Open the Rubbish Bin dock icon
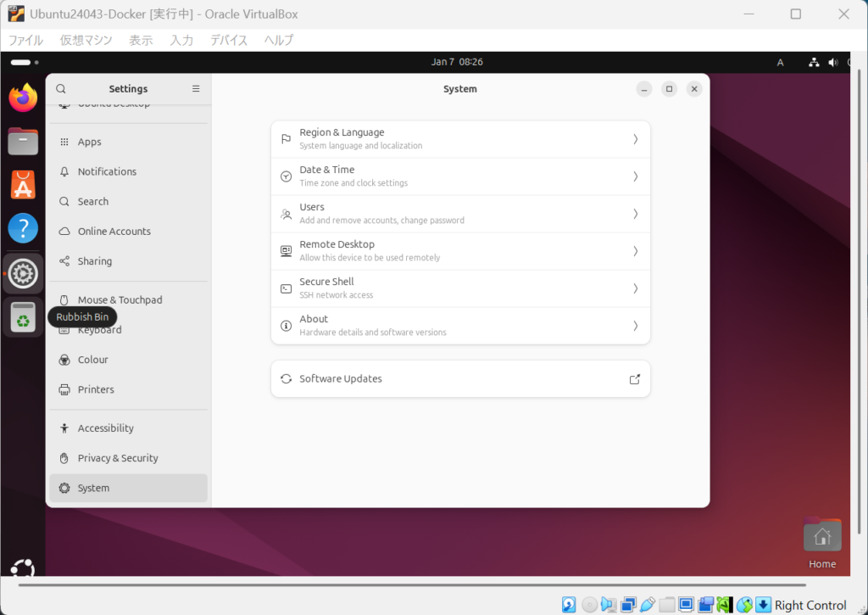This screenshot has width=868, height=615. (x=23, y=317)
